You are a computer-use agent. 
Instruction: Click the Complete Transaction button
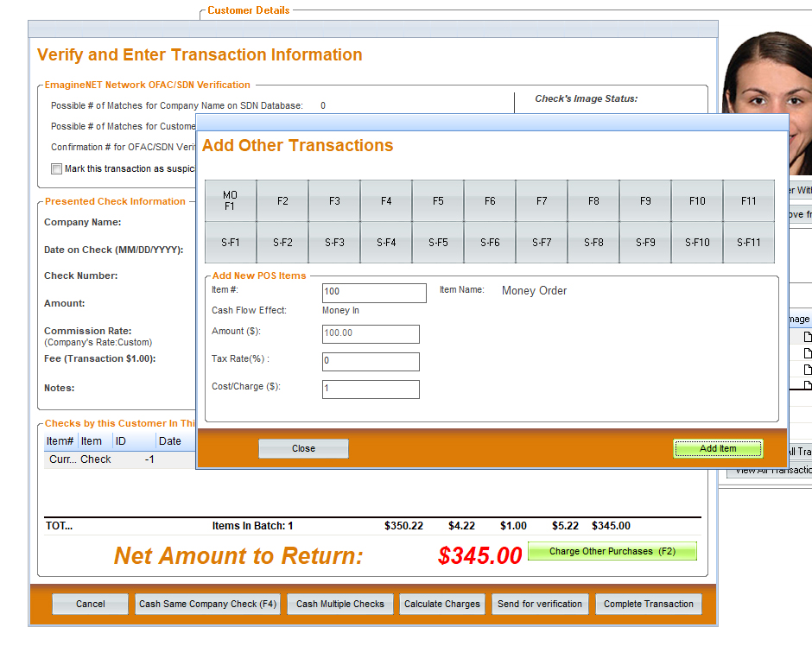(648, 605)
